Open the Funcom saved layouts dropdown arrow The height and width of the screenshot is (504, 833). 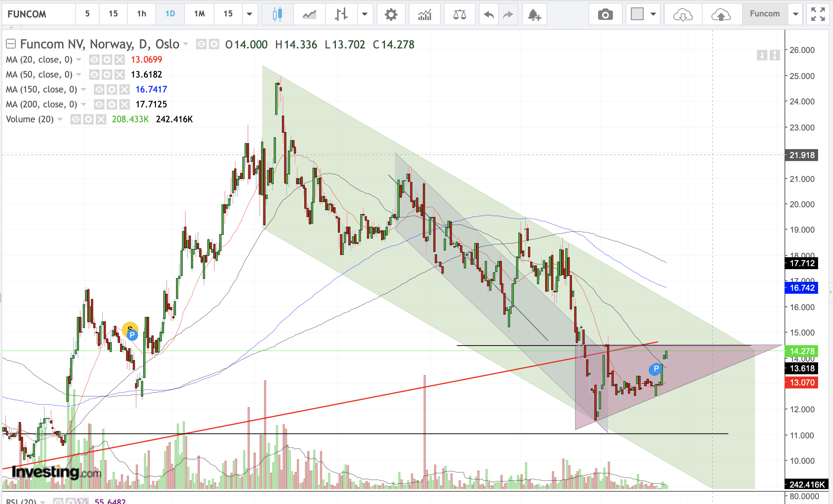click(796, 15)
